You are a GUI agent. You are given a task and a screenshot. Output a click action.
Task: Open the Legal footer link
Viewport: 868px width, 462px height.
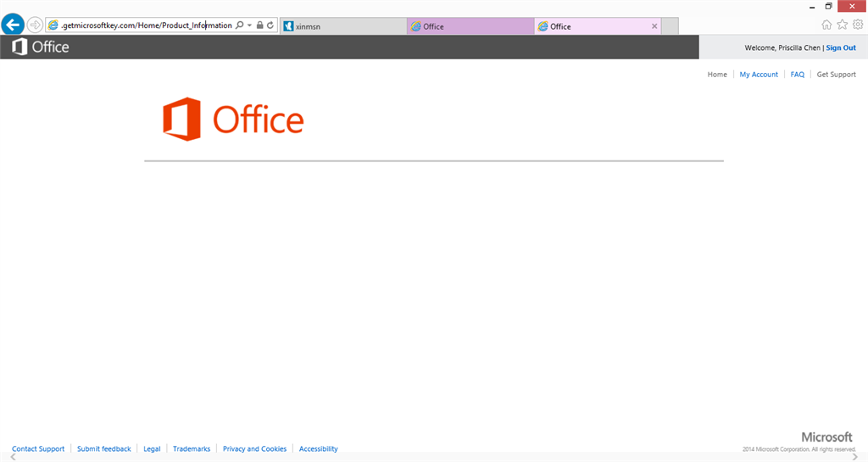coord(152,448)
